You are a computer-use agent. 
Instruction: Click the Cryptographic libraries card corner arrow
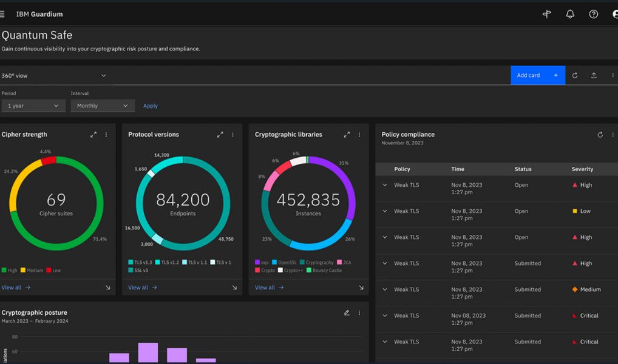361,288
